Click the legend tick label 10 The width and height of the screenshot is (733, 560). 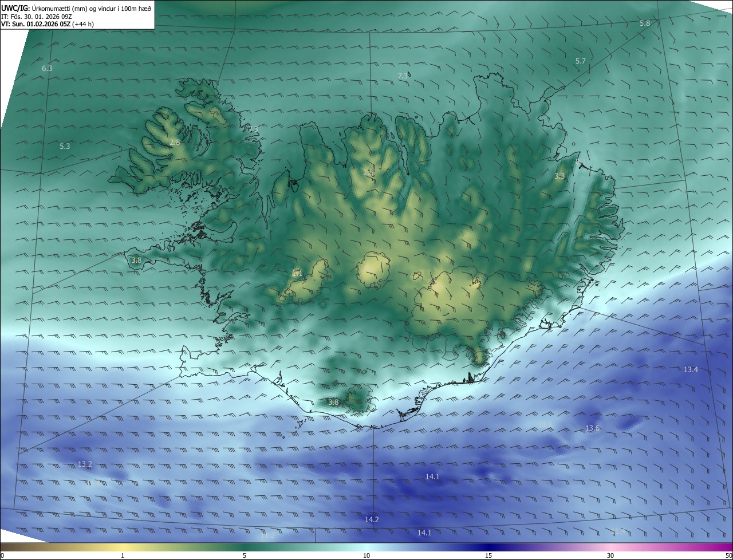[x=366, y=555]
